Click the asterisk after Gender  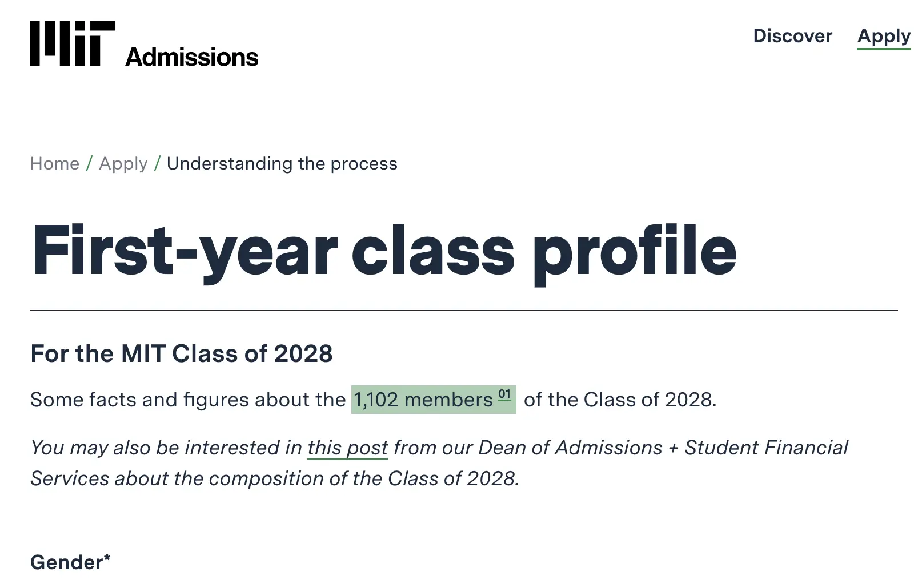tap(107, 557)
